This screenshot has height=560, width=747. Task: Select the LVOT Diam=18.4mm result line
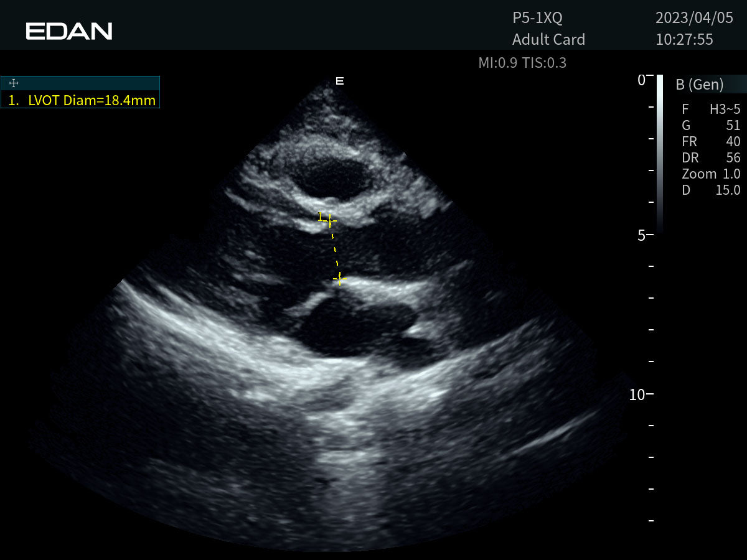[82, 100]
